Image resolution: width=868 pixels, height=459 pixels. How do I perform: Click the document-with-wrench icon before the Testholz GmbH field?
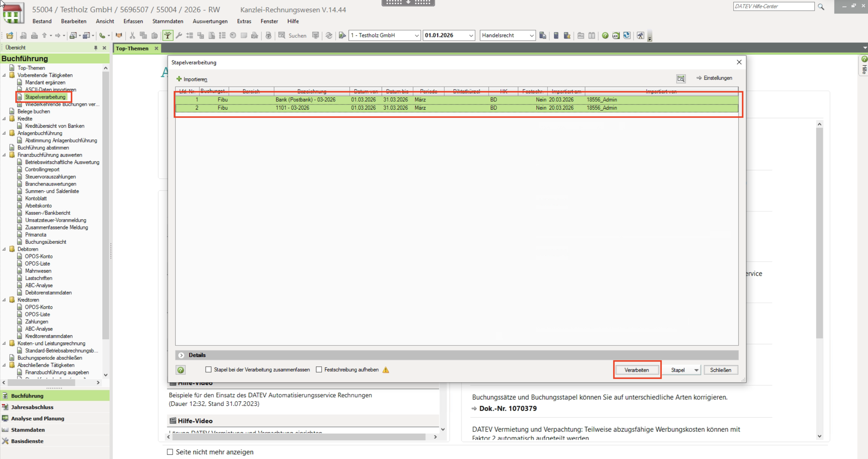coord(342,35)
